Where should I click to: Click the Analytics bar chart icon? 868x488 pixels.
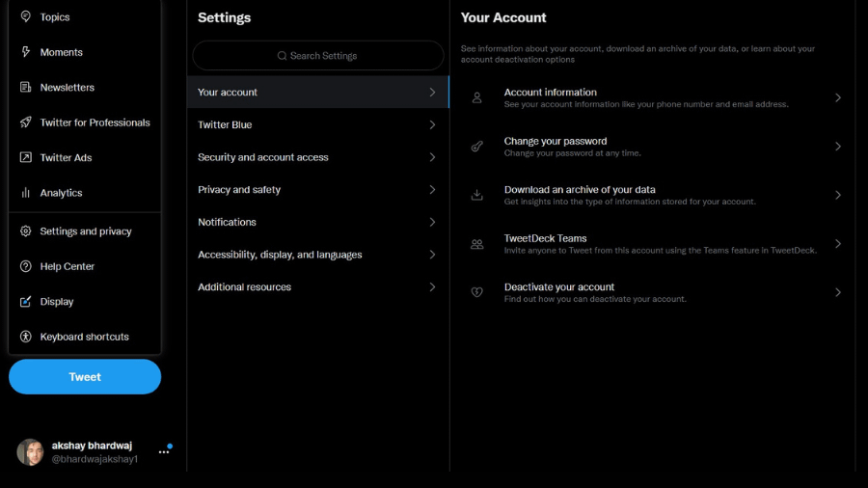(x=25, y=193)
